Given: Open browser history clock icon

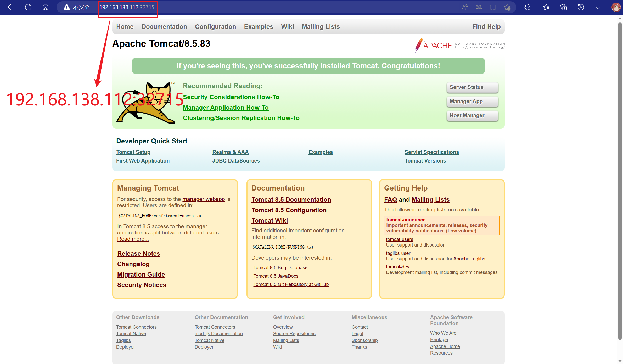Looking at the screenshot, I should tap(581, 7).
